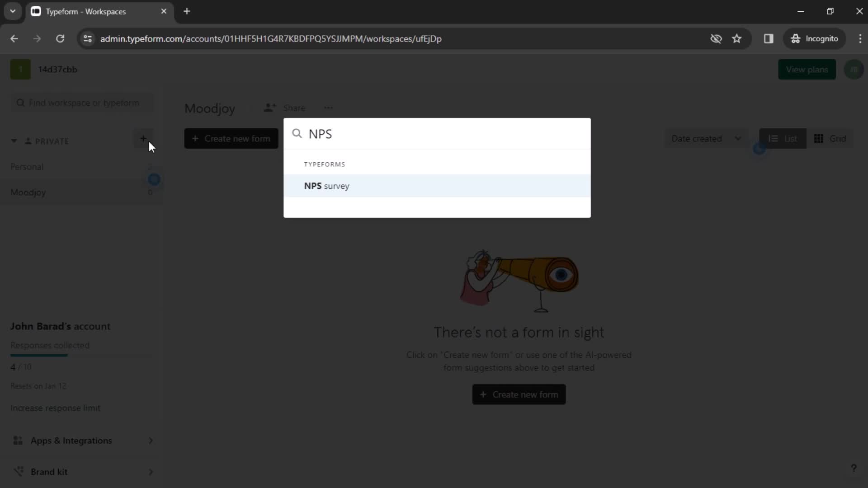Click the Typeform search icon in modal
The height and width of the screenshot is (488, 868).
tap(297, 133)
